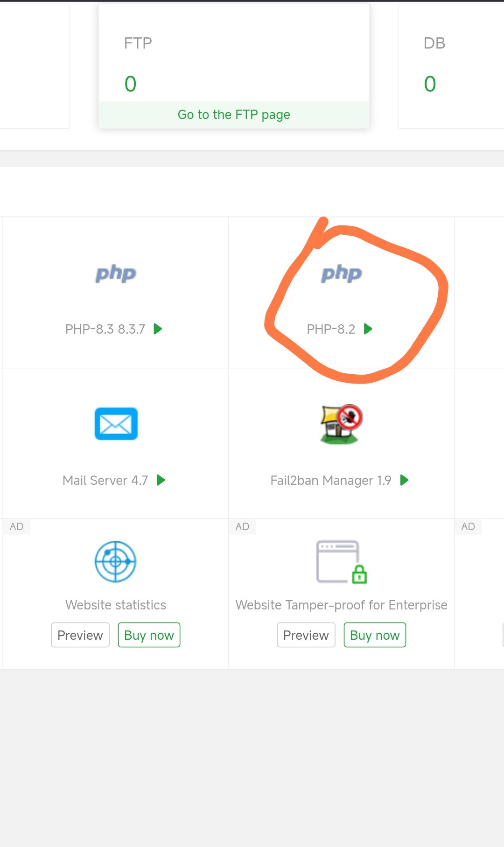Buy Website Tamper-proof for Enterprise now

[x=375, y=635]
